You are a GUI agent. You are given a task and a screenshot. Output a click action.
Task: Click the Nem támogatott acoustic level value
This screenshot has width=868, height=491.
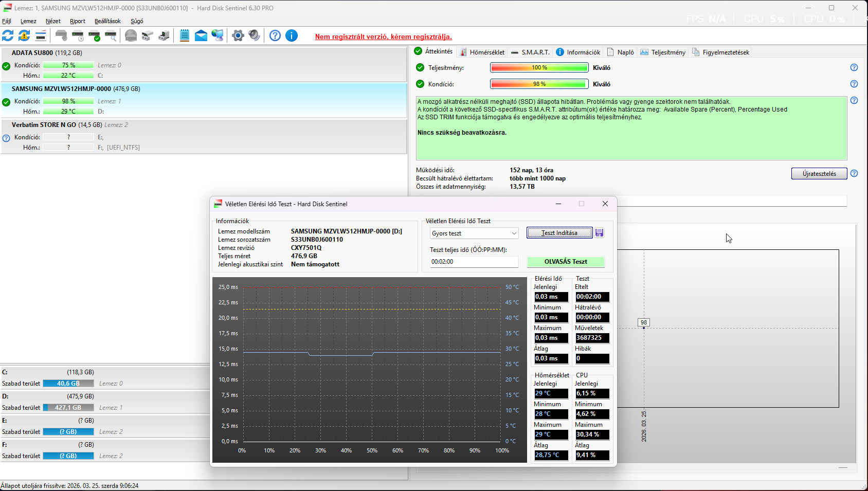point(315,264)
